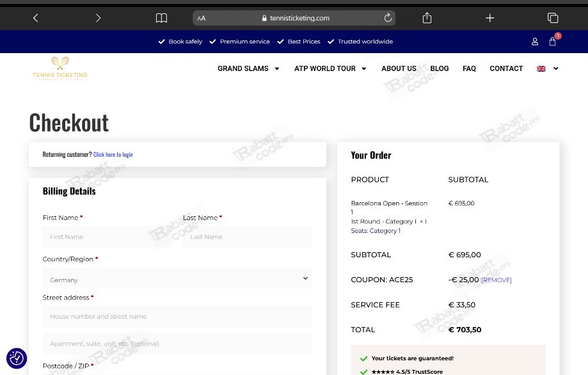Open the ATP World Tour menu
This screenshot has height=375, width=588.
point(325,68)
